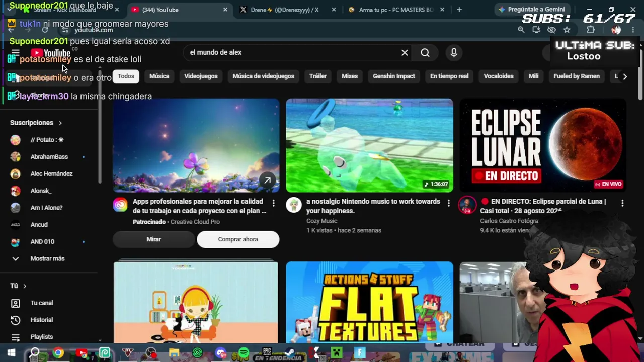Select the Música de videojuegos chip
This screenshot has height=362, width=644.
pyautogui.click(x=263, y=76)
